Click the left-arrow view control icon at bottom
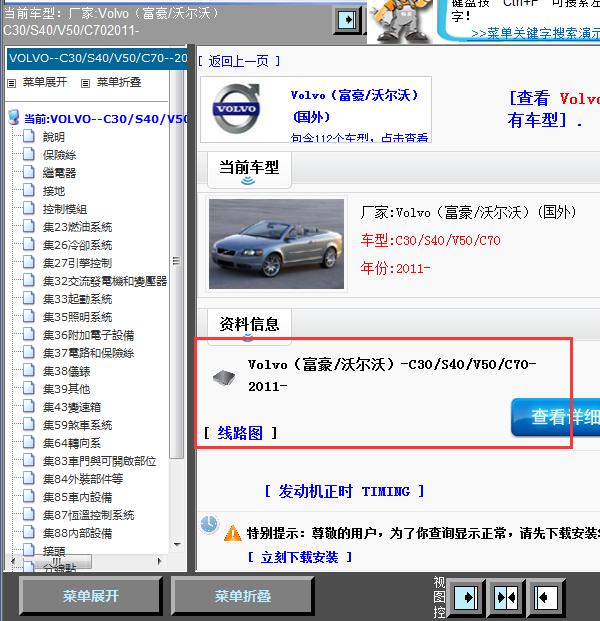This screenshot has height=621, width=600. [545, 596]
